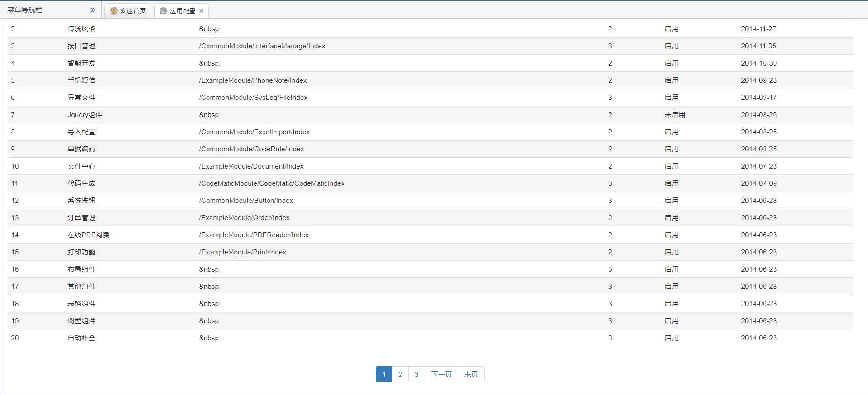
Task: Select the 表格组件 row name
Action: coord(81,304)
